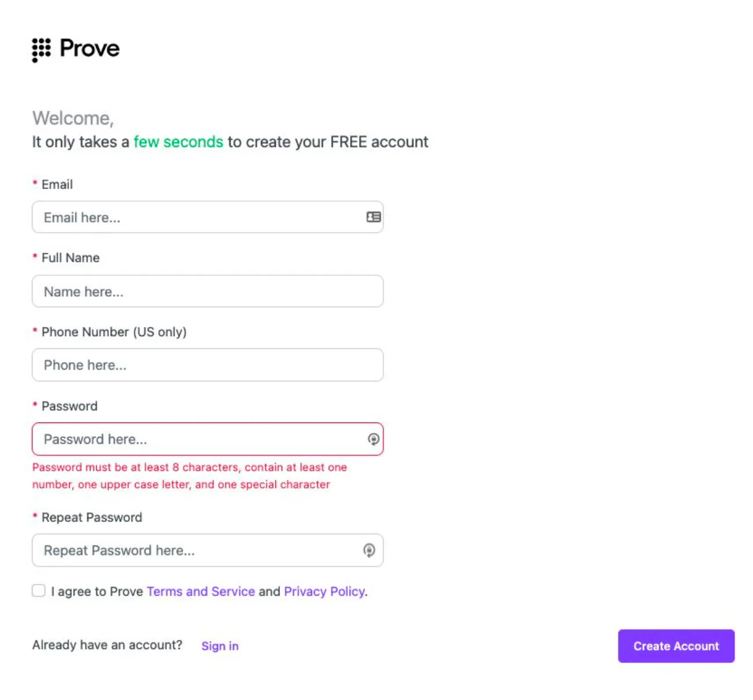
Task: Click the Create Account button
Action: tap(675, 646)
